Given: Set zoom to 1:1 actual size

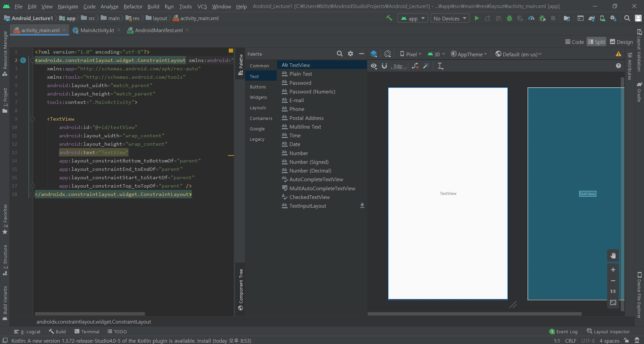Looking at the screenshot, I should pyautogui.click(x=613, y=291).
